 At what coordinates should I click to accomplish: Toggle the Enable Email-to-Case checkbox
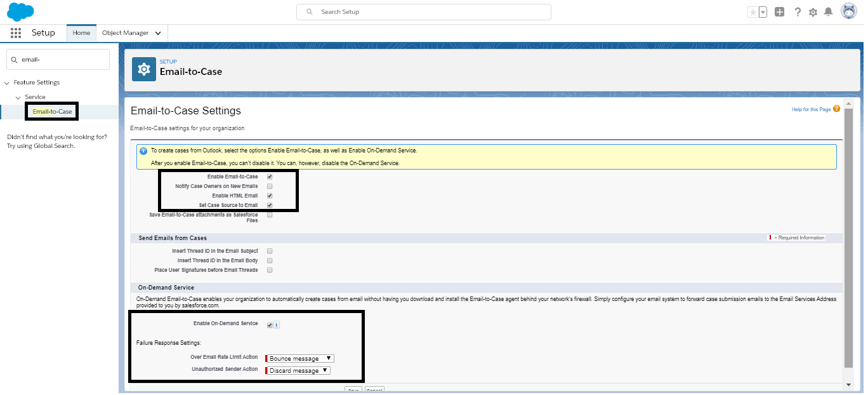(x=270, y=177)
